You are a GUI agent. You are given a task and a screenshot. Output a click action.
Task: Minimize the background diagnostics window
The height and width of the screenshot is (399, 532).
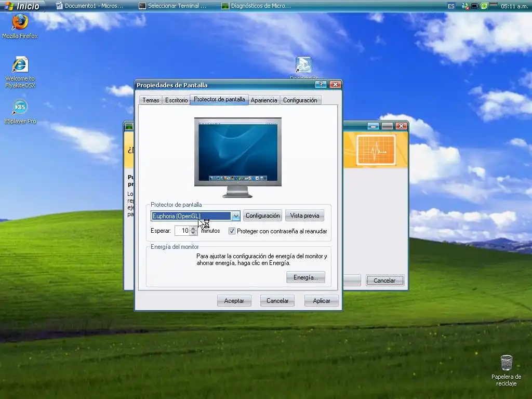point(373,126)
